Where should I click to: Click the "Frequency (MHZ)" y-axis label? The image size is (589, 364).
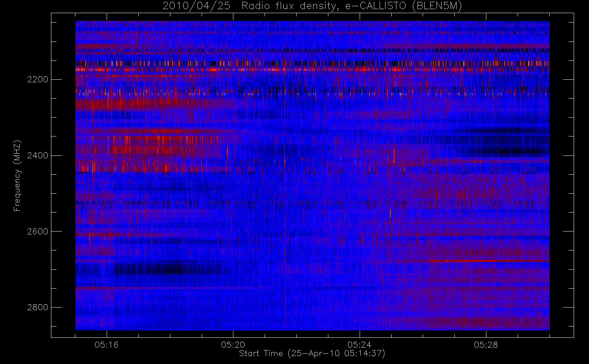pyautogui.click(x=17, y=176)
